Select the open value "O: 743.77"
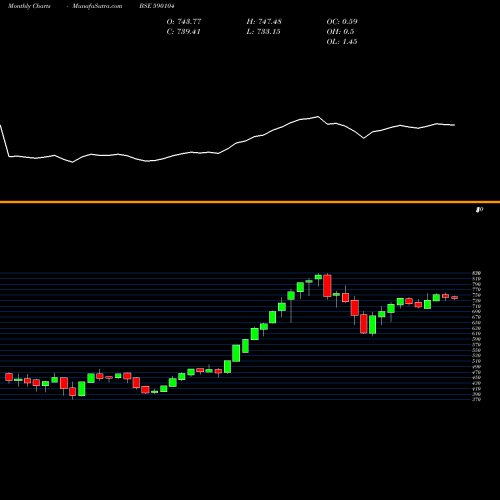 [x=184, y=22]
